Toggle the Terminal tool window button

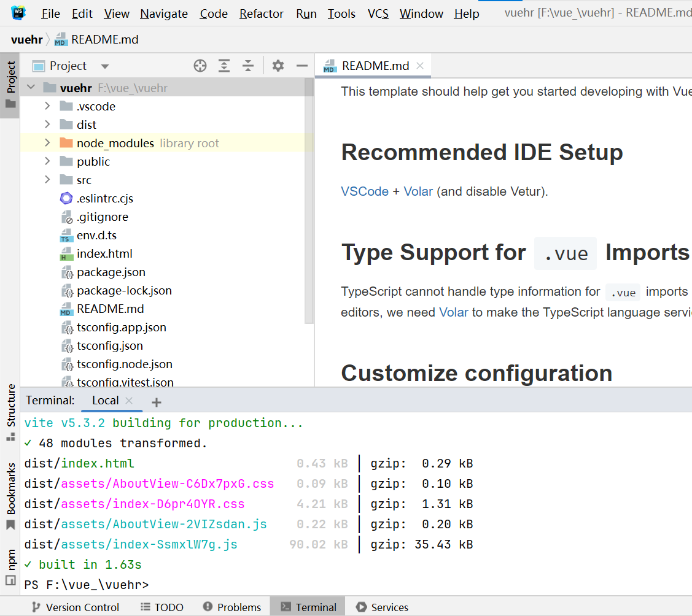click(x=308, y=607)
